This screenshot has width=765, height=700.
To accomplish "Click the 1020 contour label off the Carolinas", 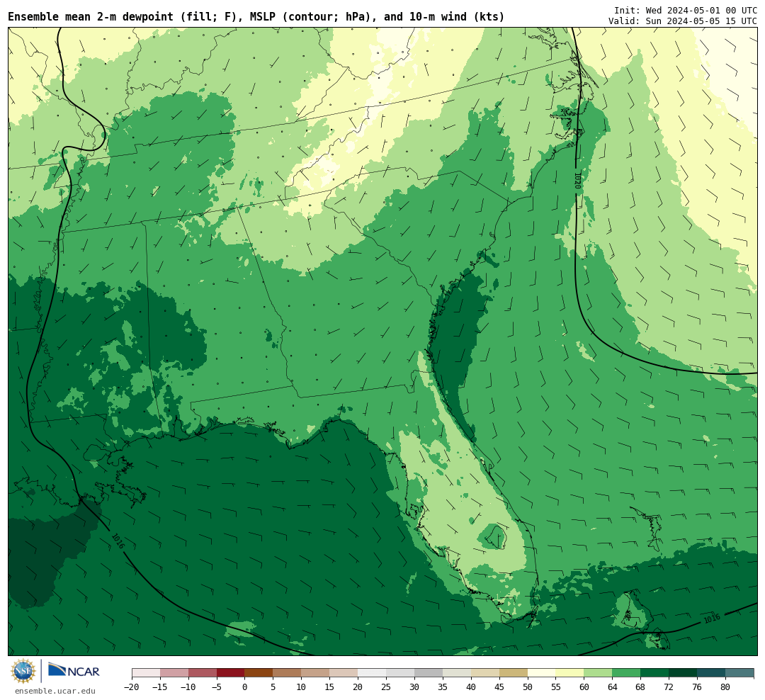I will [578, 181].
